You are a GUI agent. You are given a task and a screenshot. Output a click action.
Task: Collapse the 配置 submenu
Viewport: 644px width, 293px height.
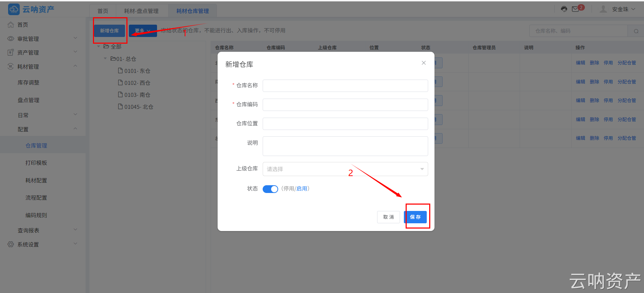coord(75,129)
